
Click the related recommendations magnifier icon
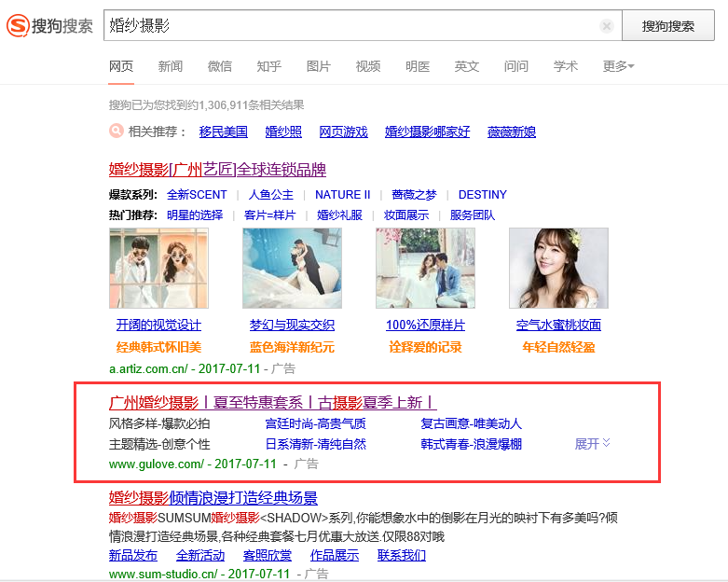117,132
